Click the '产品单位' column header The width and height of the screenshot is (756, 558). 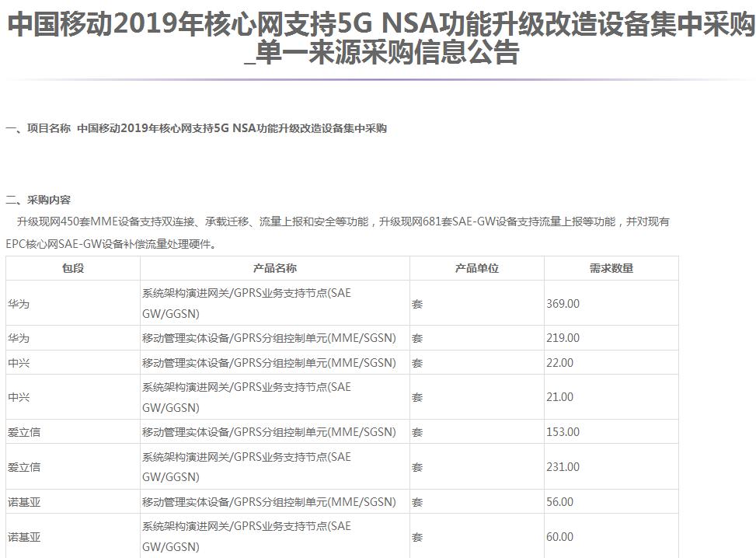point(477,268)
